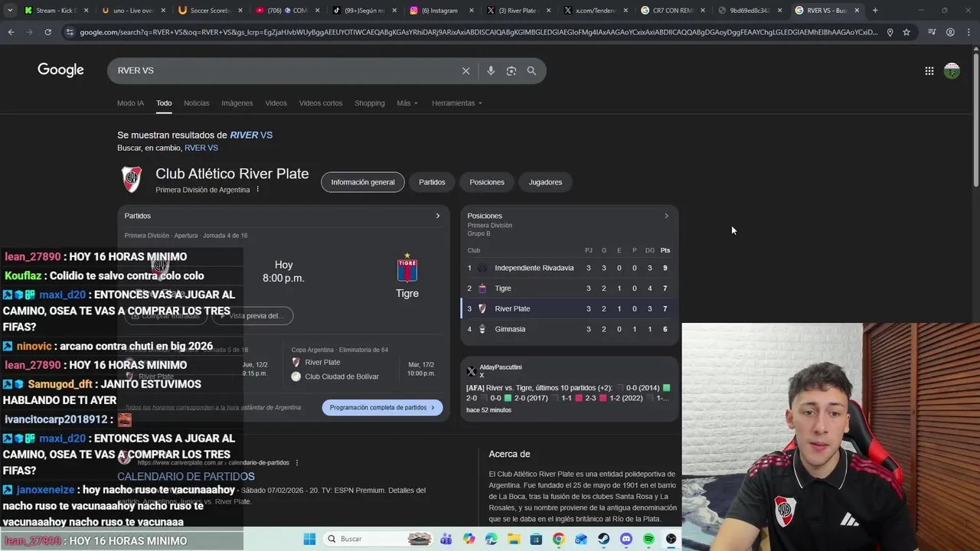This screenshot has width=980, height=551.
Task: Open Steam from taskbar
Action: click(x=603, y=539)
